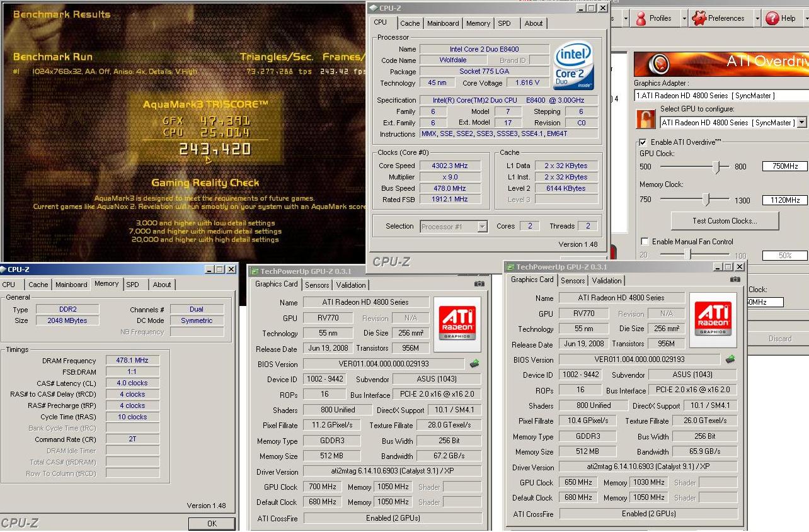
Task: Click DRAM Frequency value 478.1 MHz
Action: click(132, 361)
